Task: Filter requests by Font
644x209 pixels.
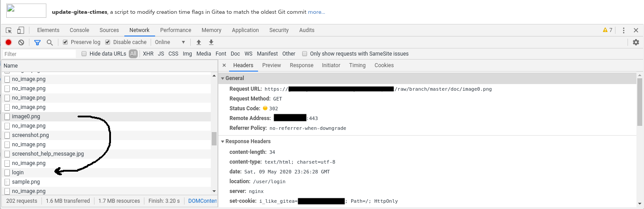Action: (221, 54)
